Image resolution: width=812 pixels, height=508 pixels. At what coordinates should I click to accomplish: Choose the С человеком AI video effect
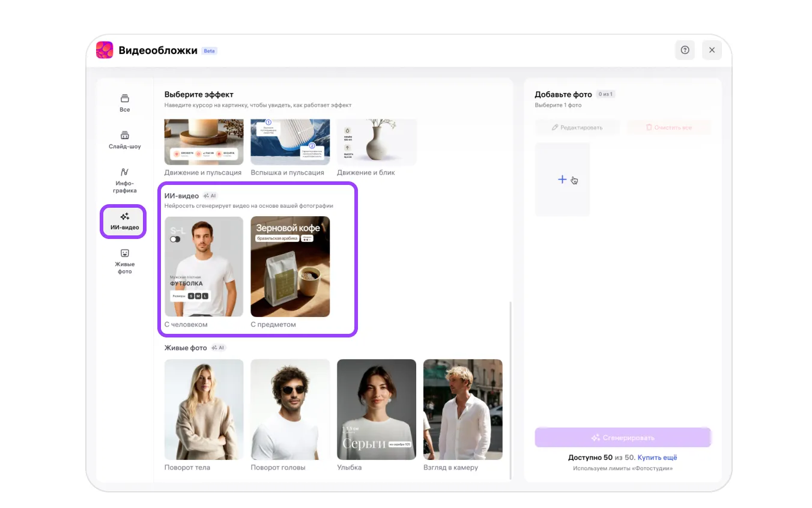pyautogui.click(x=204, y=267)
